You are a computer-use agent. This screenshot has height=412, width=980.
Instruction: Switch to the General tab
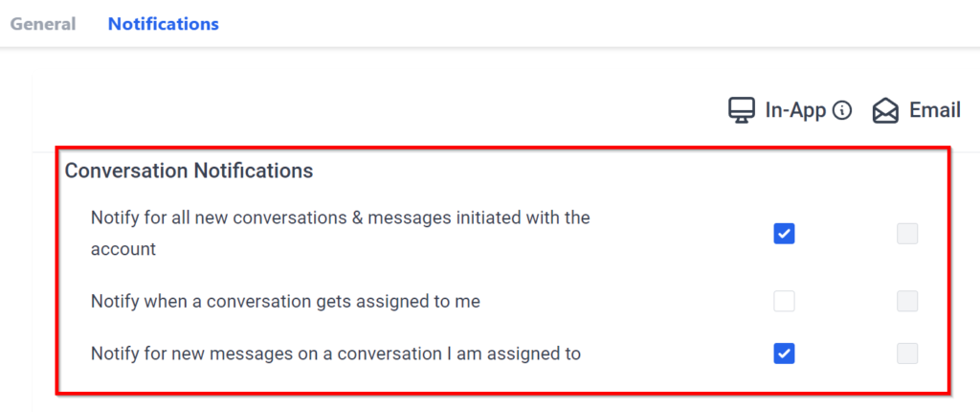pyautogui.click(x=43, y=24)
